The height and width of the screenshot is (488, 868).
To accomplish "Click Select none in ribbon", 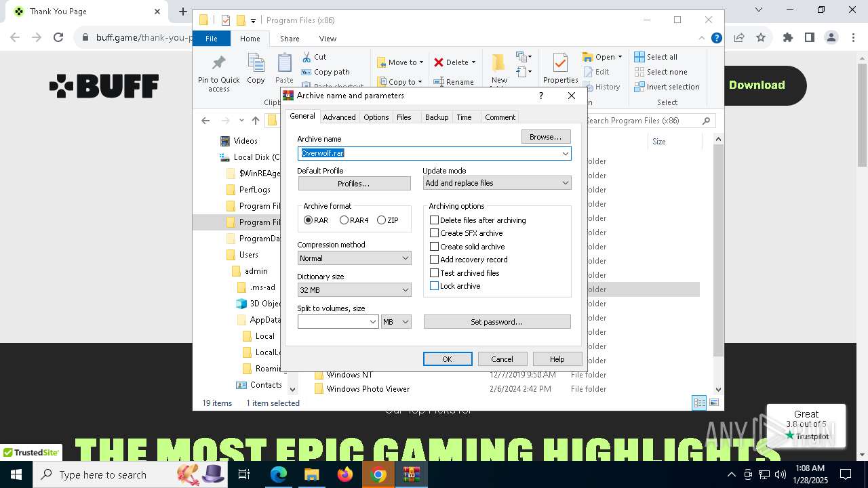I will click(661, 72).
